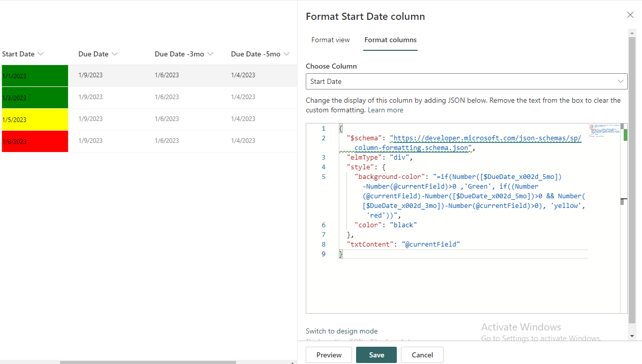Screen dimensions: 642x364
Task: Click the JSON editor vertical scrollbar
Action: click(624, 218)
